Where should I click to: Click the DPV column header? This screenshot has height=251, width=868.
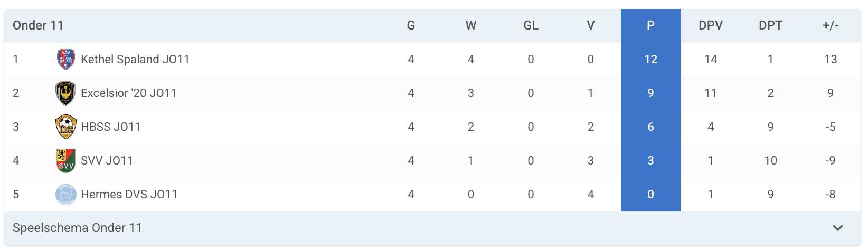[x=711, y=25]
